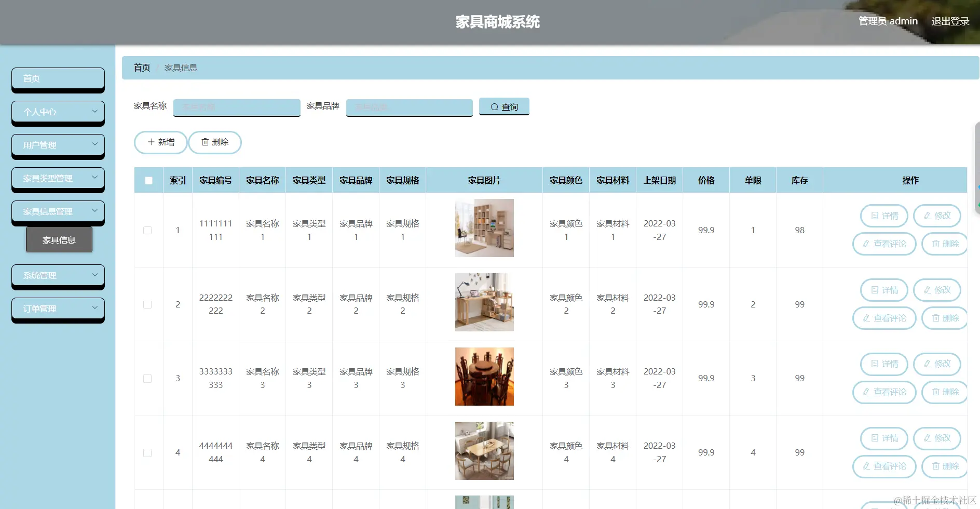Viewport: 980px width, 509px height.
Task: Click the 管理员 admin account label
Action: coord(888,21)
